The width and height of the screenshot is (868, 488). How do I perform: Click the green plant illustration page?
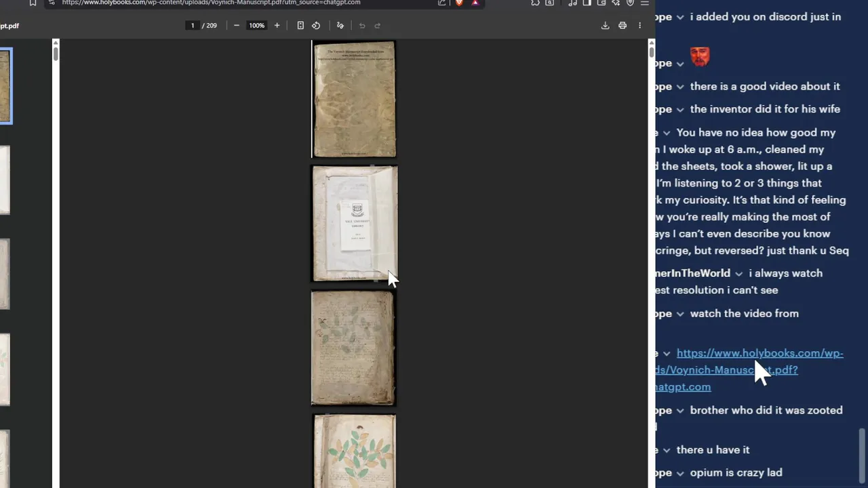[x=355, y=451]
